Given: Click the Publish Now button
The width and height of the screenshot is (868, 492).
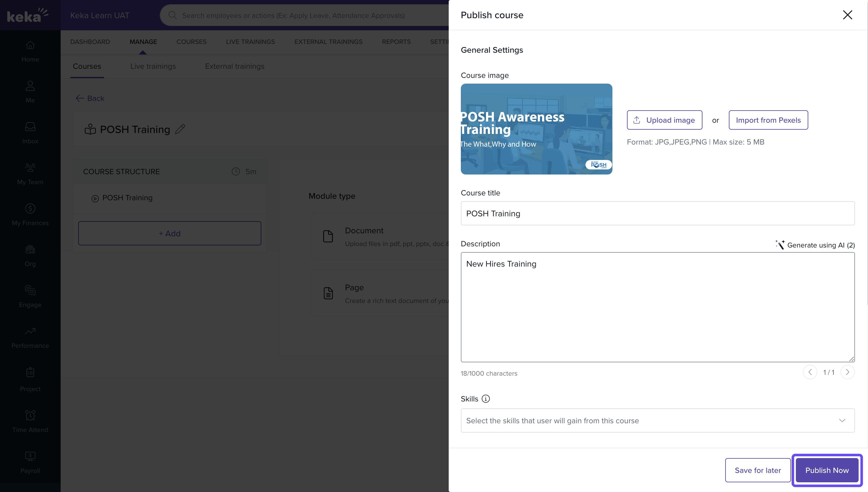Looking at the screenshot, I should (x=826, y=470).
